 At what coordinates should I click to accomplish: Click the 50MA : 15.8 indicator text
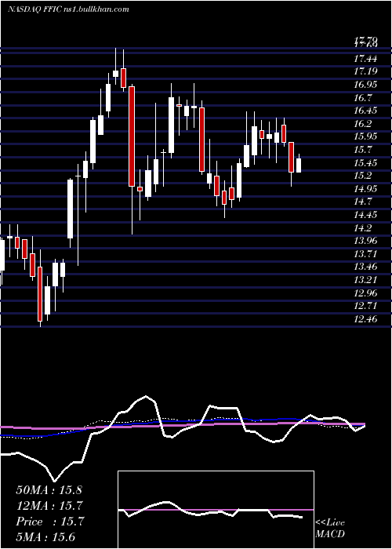[x=49, y=490]
